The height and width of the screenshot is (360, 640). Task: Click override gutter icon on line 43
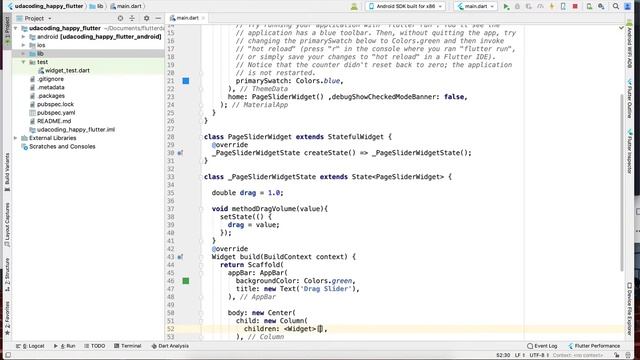pos(180,257)
